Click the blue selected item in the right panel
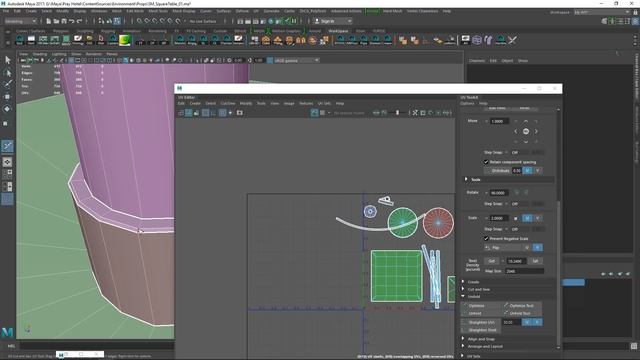 [573, 282]
